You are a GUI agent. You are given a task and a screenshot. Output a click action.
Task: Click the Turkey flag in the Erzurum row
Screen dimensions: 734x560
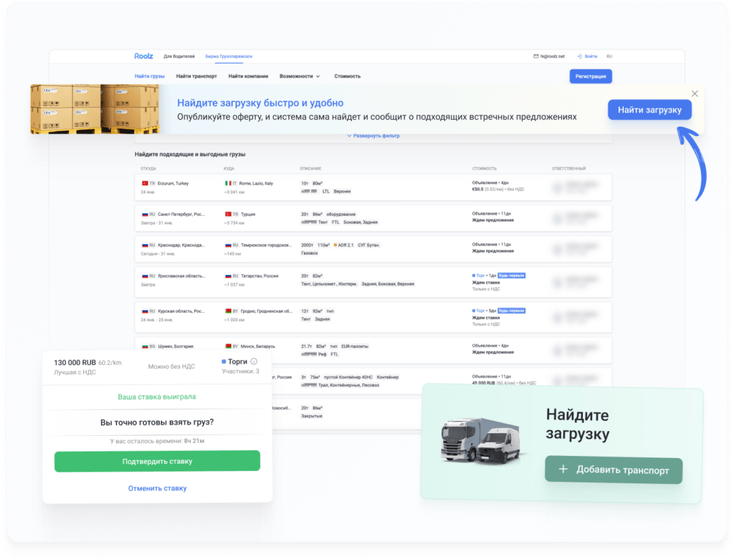coord(145,184)
